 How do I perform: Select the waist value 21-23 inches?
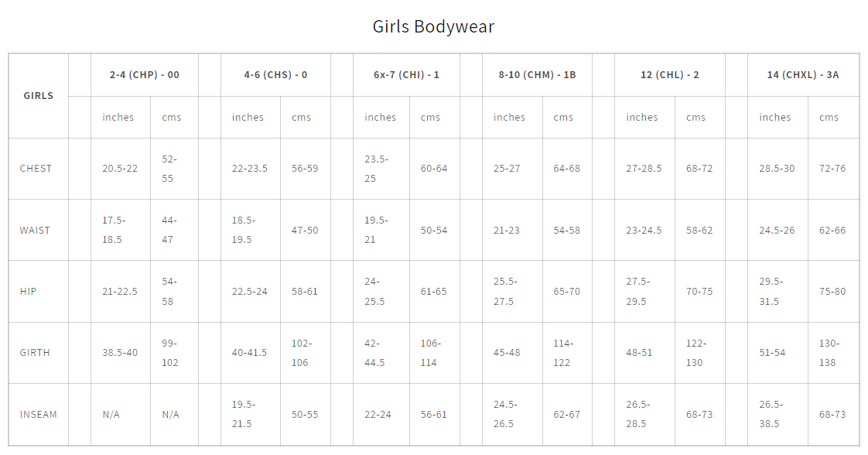tap(507, 230)
